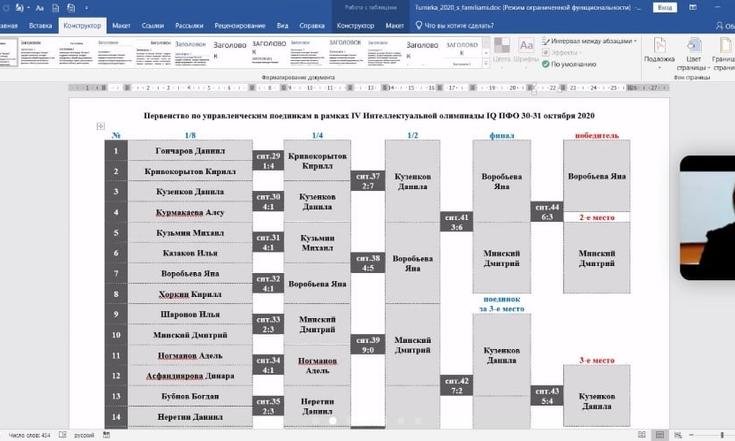Select the uppercase 'ЗАГОЛОВО К' style thumbnail
The image size is (735, 441).
pyautogui.click(x=269, y=52)
